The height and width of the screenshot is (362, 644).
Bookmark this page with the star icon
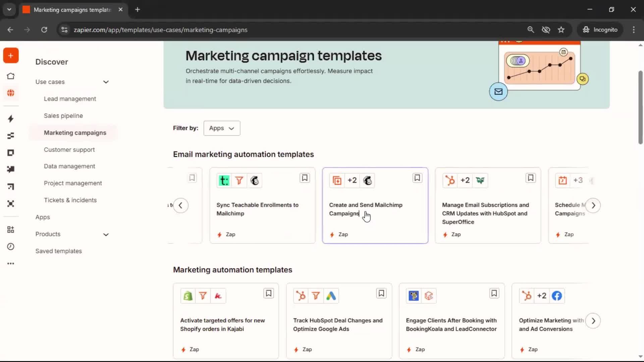click(561, 29)
